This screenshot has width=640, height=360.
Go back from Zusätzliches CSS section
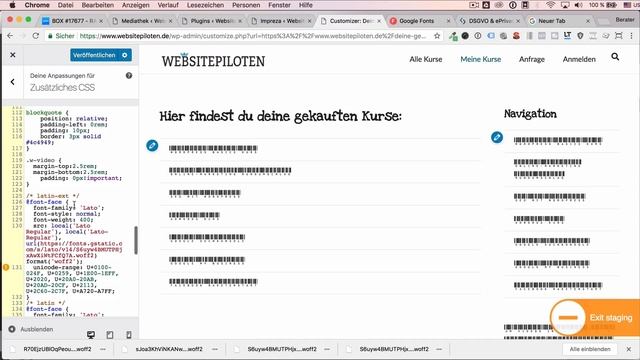pyautogui.click(x=13, y=82)
